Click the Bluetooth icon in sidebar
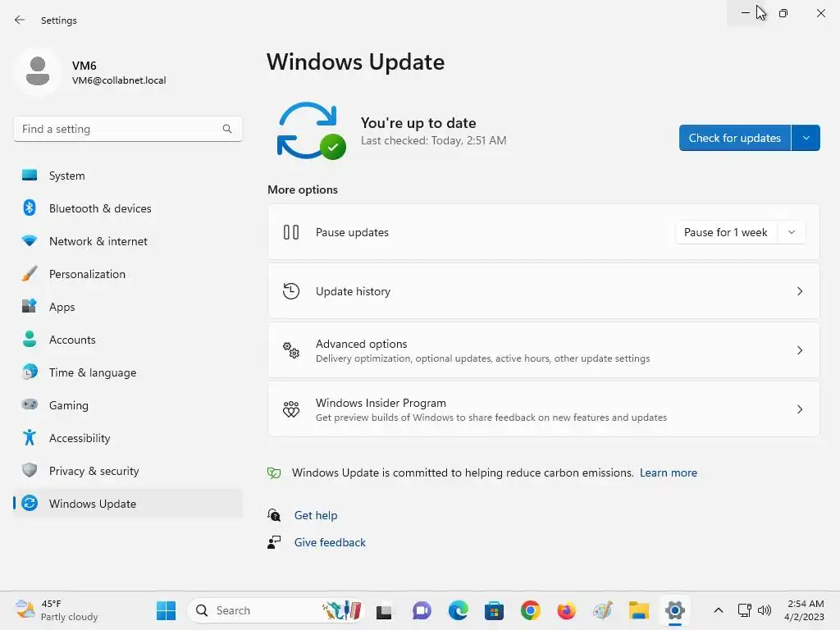840x630 pixels. click(x=30, y=208)
